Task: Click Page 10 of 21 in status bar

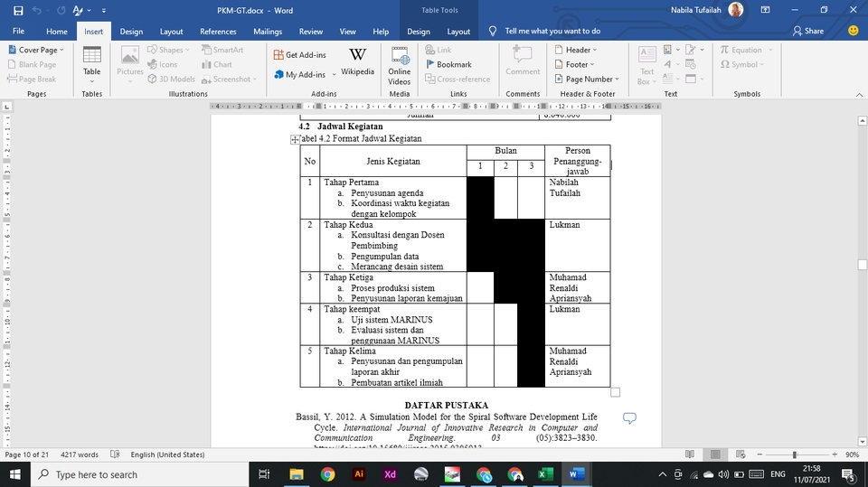Action: pyautogui.click(x=26, y=454)
